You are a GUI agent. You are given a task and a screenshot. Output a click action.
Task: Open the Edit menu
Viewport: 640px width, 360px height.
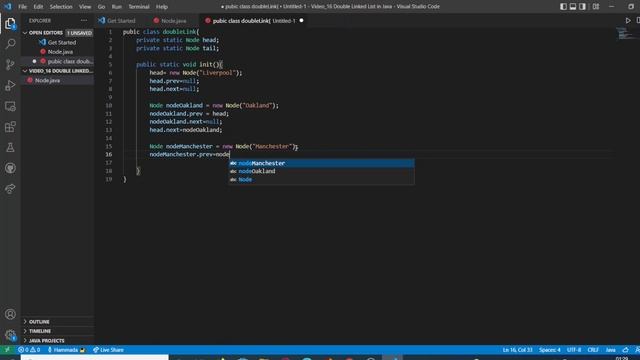click(38, 7)
